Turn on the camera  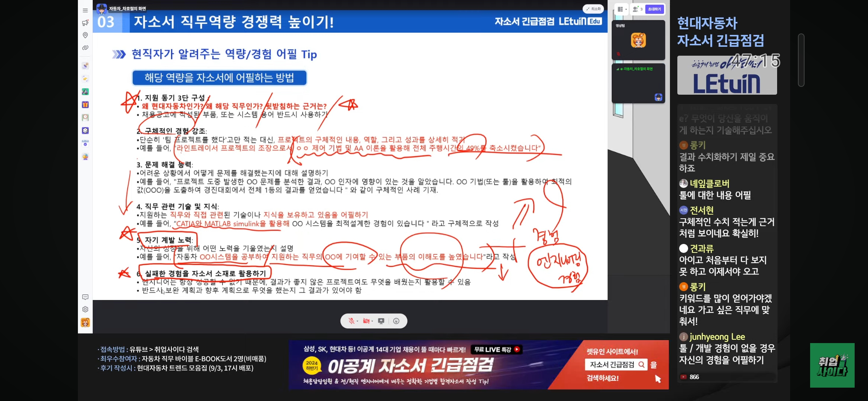366,321
